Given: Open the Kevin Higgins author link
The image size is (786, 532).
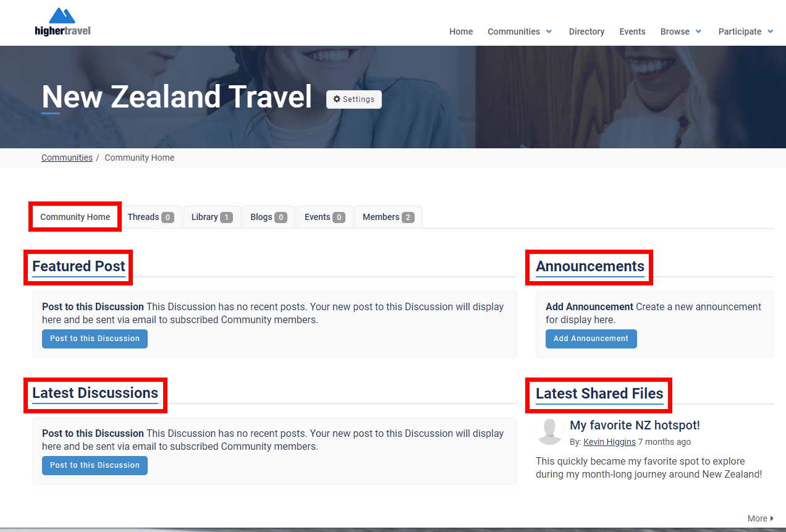Looking at the screenshot, I should pyautogui.click(x=609, y=442).
